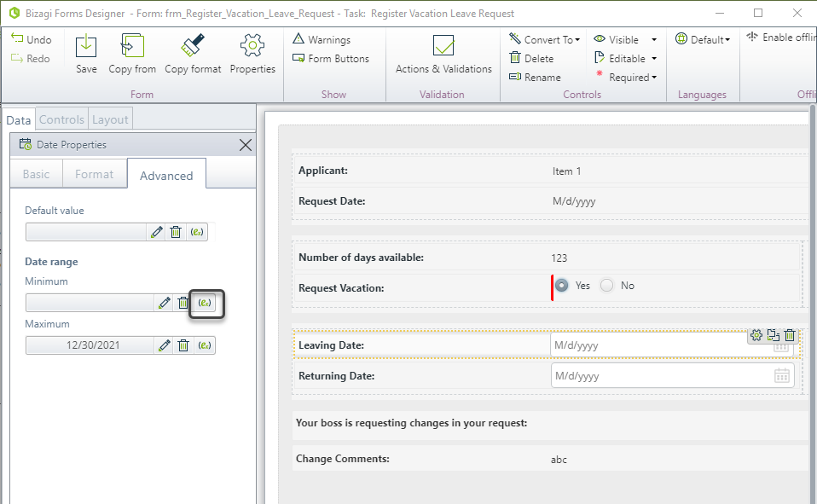Edit Default value with pencil icon
This screenshot has height=504, width=817.
156,232
